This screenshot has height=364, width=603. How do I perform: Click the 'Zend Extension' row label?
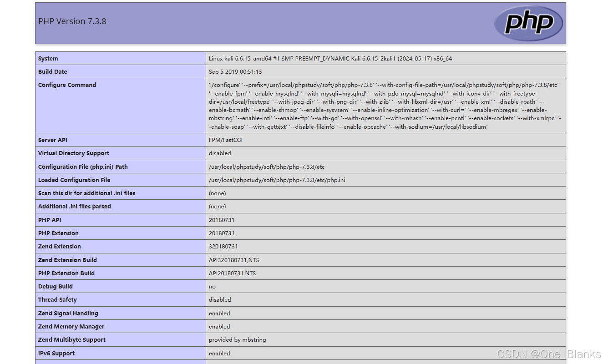click(60, 247)
